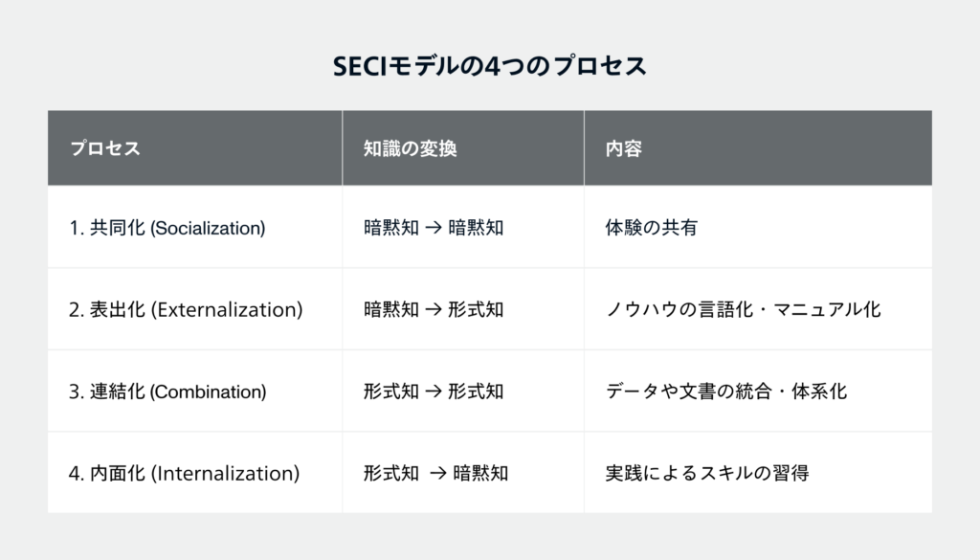Click "形式知" at the end of Externalization row
Image resolution: width=980 pixels, height=560 pixels.
click(x=476, y=309)
